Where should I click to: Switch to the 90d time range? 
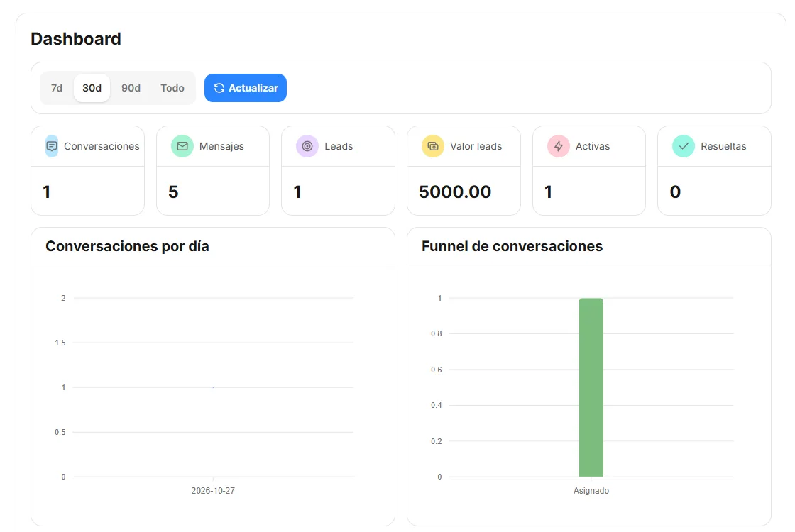pyautogui.click(x=131, y=88)
